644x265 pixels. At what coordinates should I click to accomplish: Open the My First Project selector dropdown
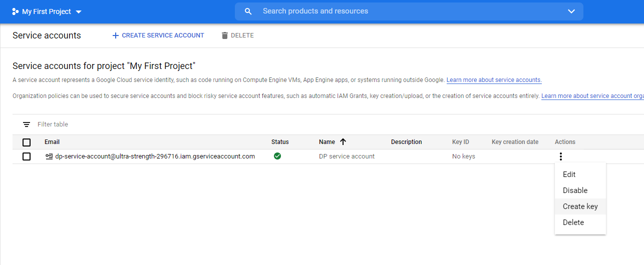(47, 11)
